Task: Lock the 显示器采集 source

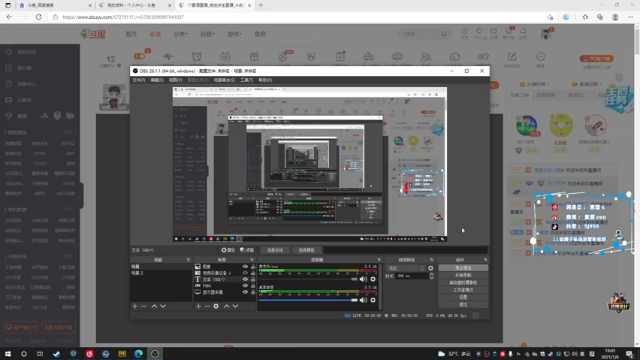Action: coord(253,292)
